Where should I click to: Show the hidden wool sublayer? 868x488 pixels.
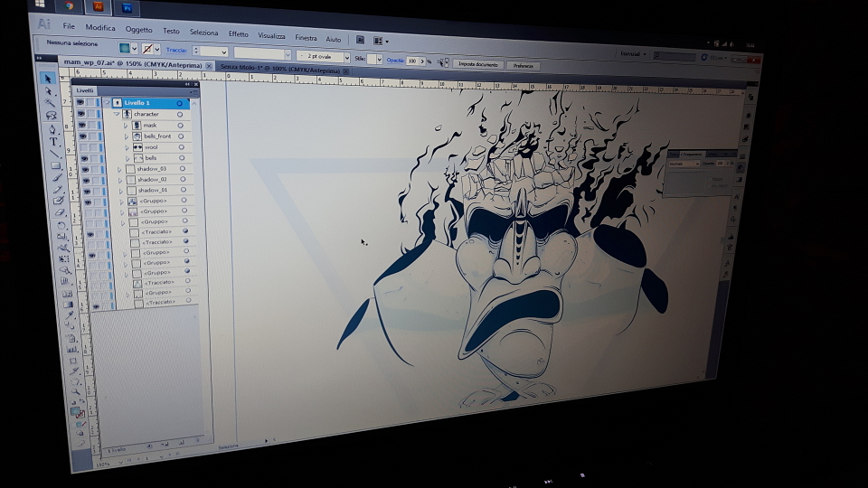[x=83, y=147]
